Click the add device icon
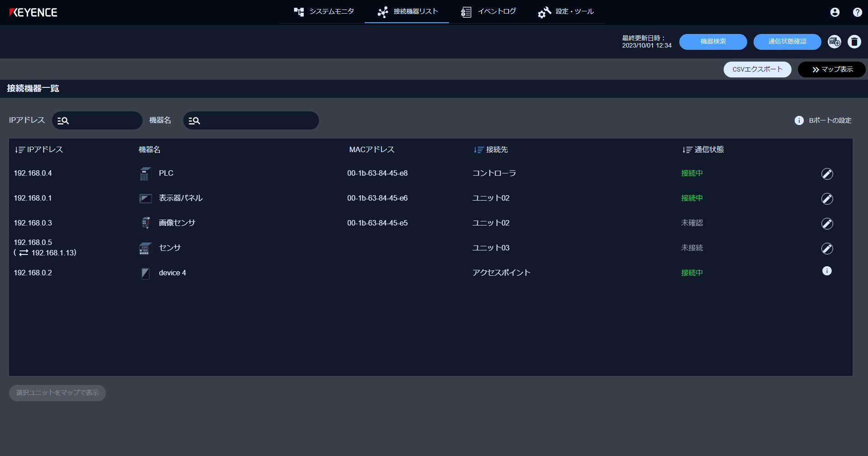868x456 pixels. [x=834, y=42]
